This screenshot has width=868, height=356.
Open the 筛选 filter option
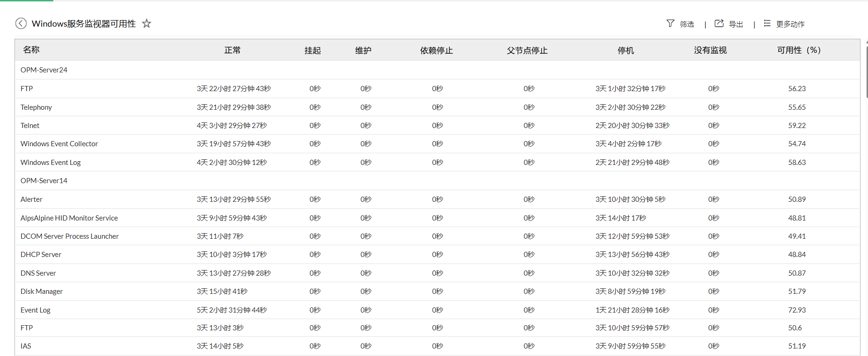point(687,24)
